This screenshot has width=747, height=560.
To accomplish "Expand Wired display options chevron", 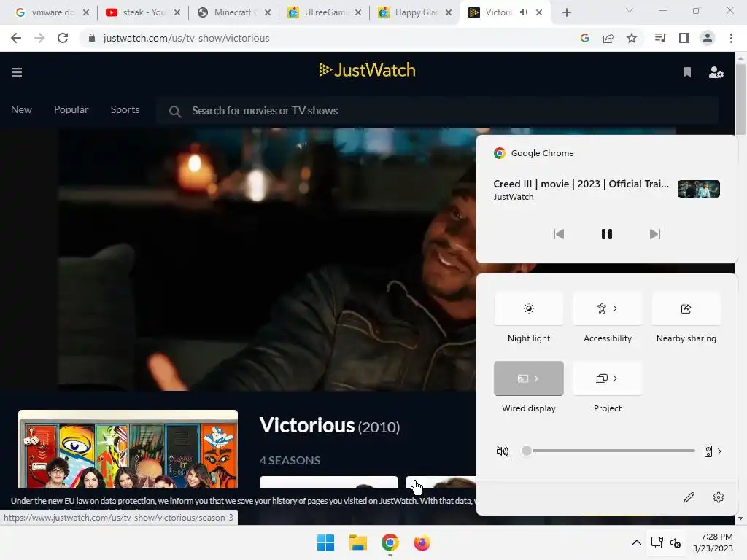I will tap(536, 378).
